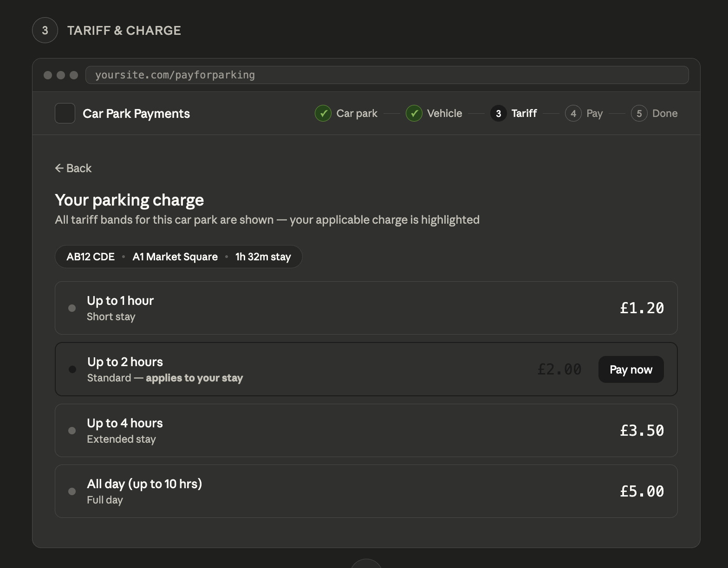Click the Car Park Payments title

coord(136,113)
